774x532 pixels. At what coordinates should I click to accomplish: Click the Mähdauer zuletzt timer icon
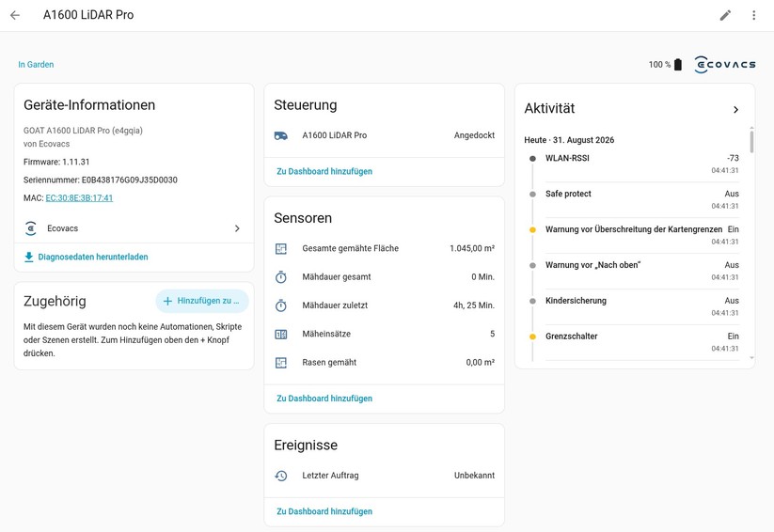[x=281, y=306]
